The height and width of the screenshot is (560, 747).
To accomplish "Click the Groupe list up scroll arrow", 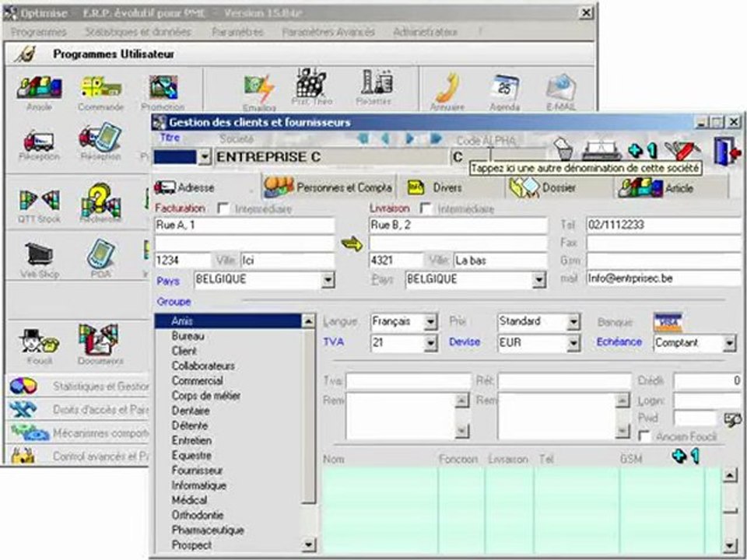I will click(309, 321).
